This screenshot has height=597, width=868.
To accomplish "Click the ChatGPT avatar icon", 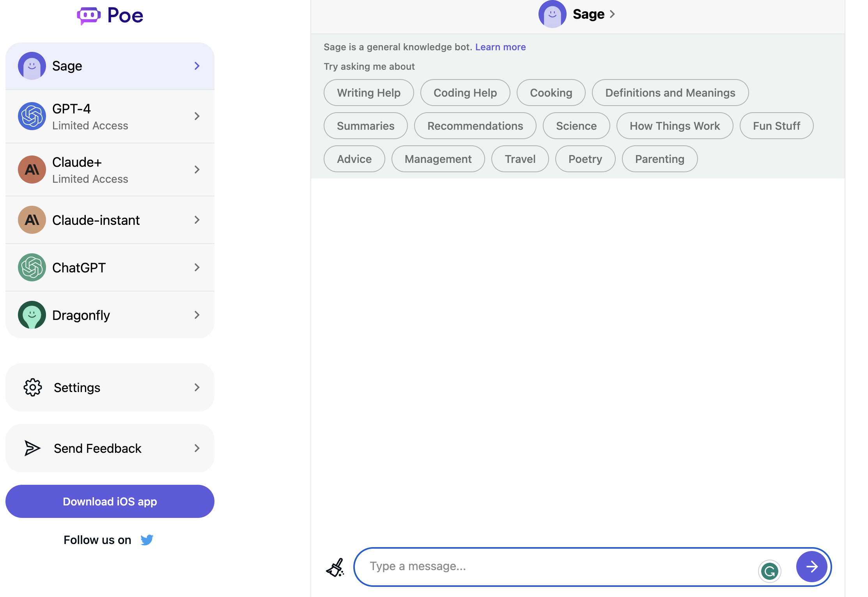I will point(32,267).
